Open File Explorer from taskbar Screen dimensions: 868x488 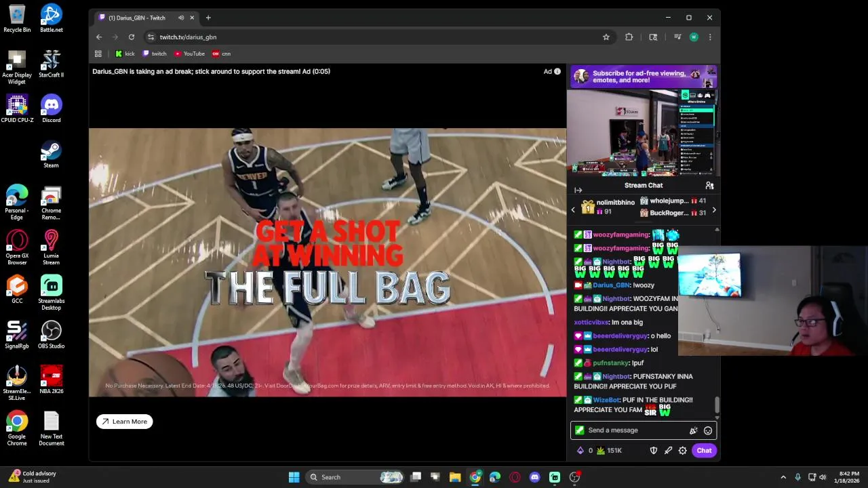tap(455, 477)
